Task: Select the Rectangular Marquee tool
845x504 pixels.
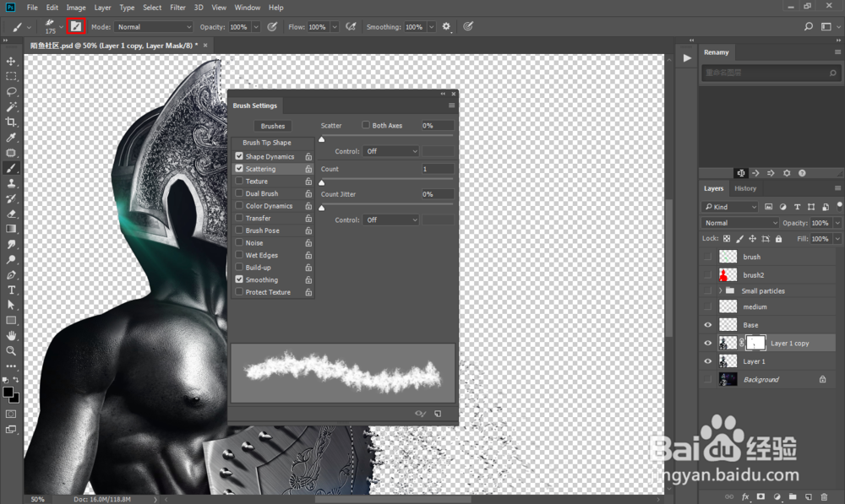Action: (x=11, y=77)
